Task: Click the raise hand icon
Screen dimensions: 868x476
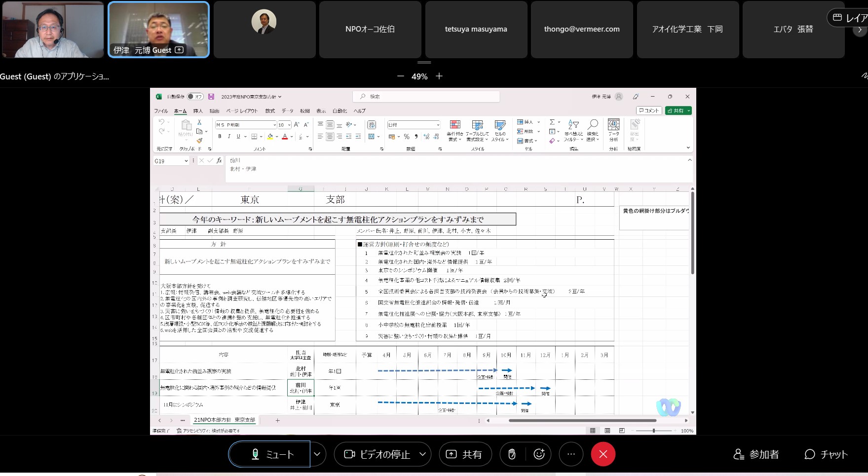Action: (x=512, y=454)
